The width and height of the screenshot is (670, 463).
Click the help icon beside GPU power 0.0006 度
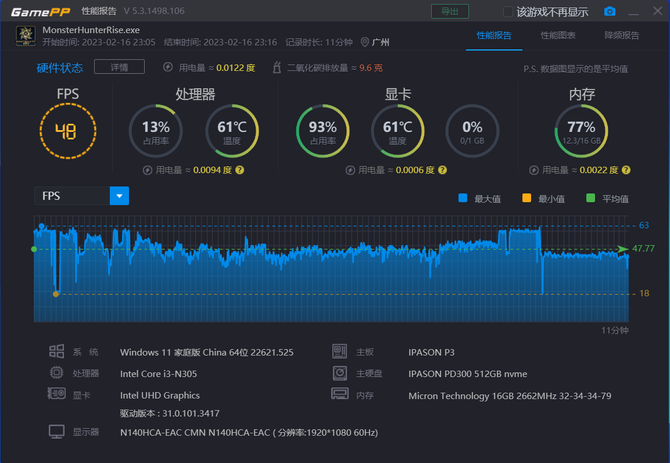pyautogui.click(x=442, y=170)
